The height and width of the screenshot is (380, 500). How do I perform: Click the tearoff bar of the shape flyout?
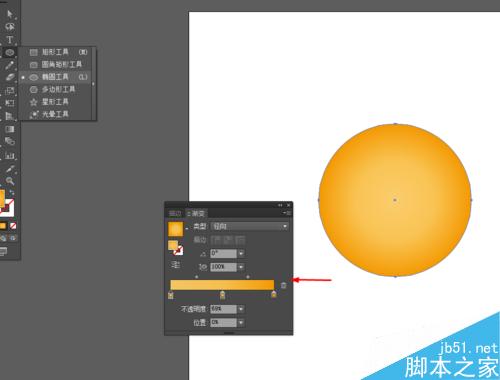click(x=94, y=84)
